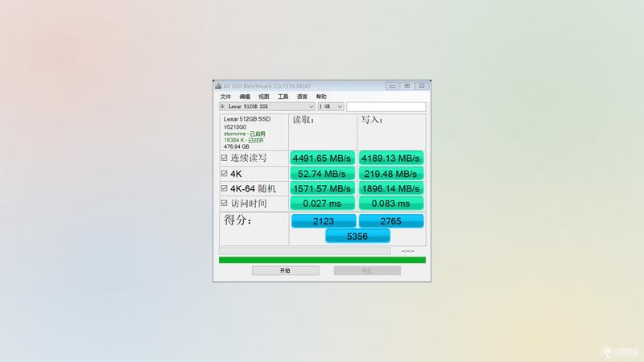Click the greyed-out 中止 abort button
The image size is (644, 362).
[x=367, y=270]
